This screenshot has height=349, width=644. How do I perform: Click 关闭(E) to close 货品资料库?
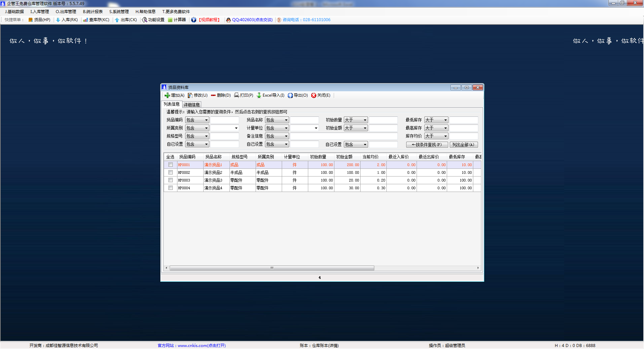click(321, 95)
